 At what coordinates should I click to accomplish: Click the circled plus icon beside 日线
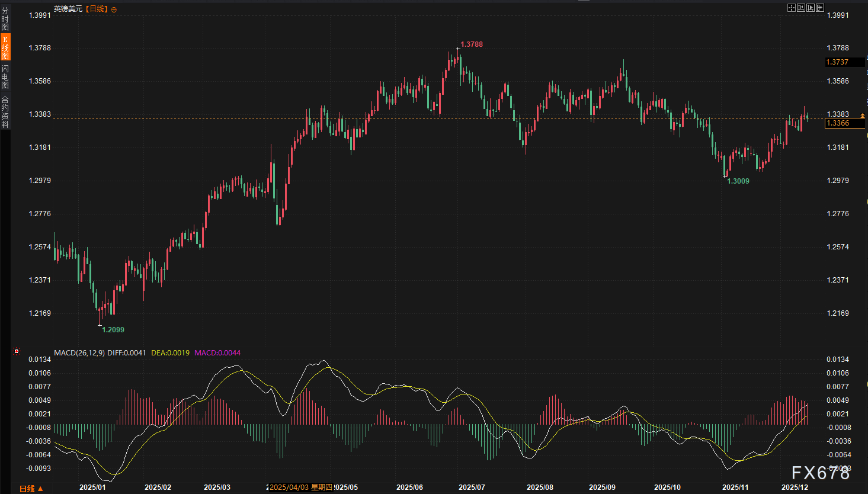[x=114, y=9]
